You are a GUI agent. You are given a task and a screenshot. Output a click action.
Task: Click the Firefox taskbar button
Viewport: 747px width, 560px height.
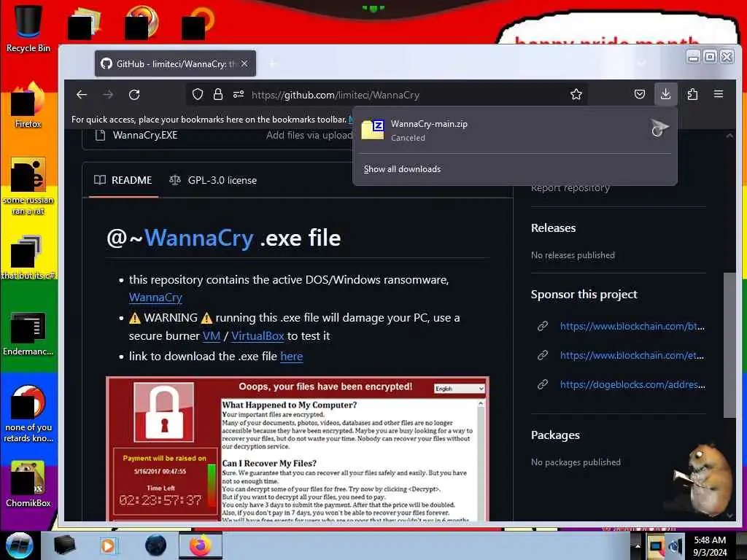click(x=201, y=545)
